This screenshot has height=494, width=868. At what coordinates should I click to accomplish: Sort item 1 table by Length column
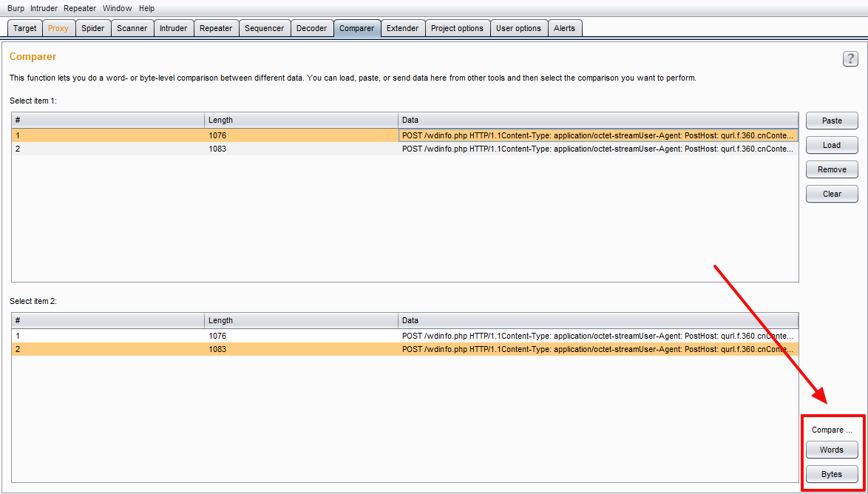tap(301, 120)
